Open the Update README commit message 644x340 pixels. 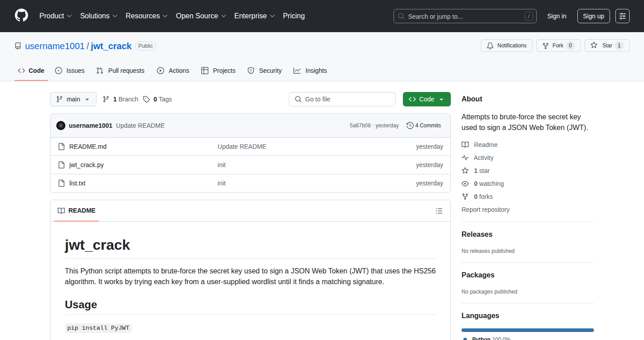click(140, 126)
